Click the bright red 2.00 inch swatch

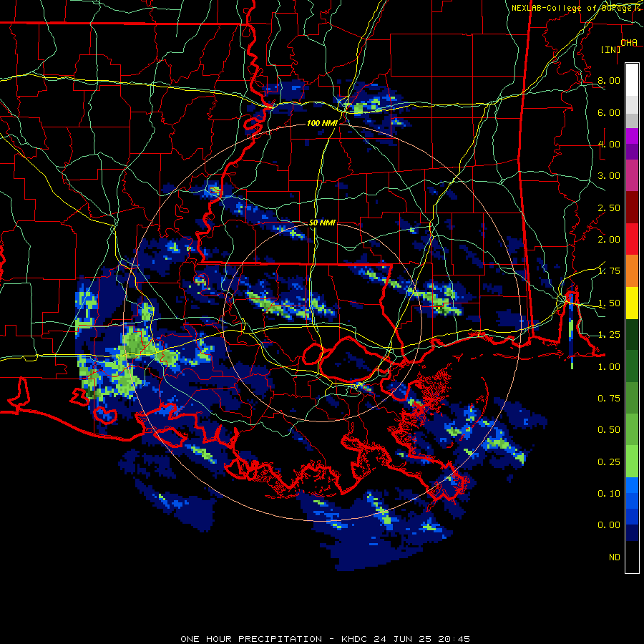click(x=632, y=239)
